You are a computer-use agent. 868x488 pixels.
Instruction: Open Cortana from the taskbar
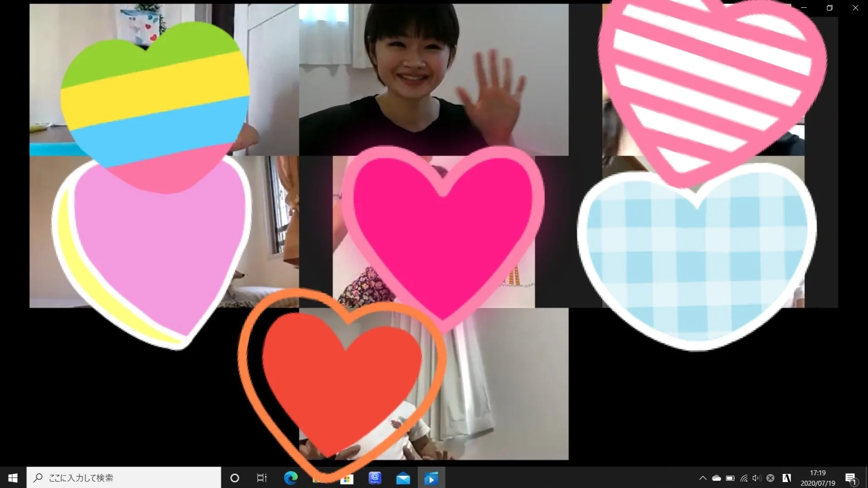(x=235, y=478)
